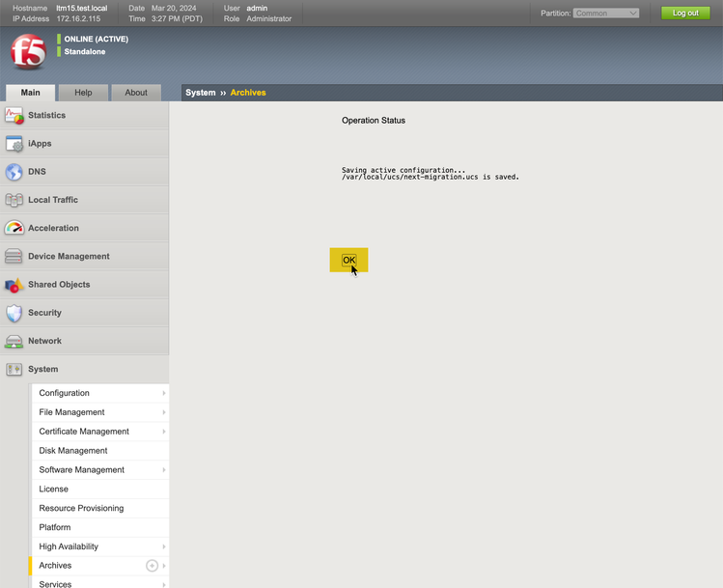Screen dimensions: 723x588
Task: Click IP address 172.16.2.115 text
Action: tap(78, 19)
